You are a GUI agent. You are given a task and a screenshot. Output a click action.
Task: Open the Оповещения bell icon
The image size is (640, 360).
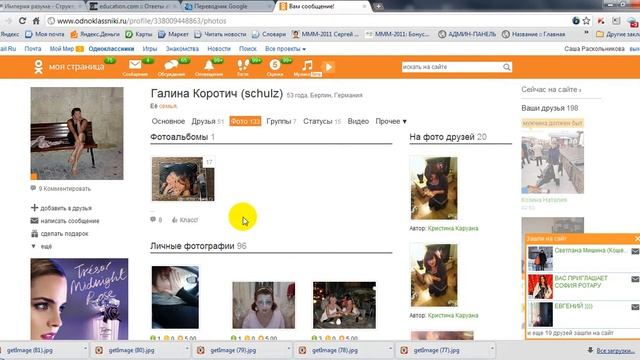(x=209, y=65)
